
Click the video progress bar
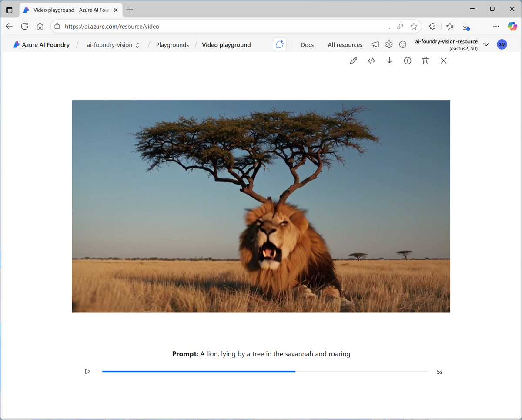click(264, 371)
